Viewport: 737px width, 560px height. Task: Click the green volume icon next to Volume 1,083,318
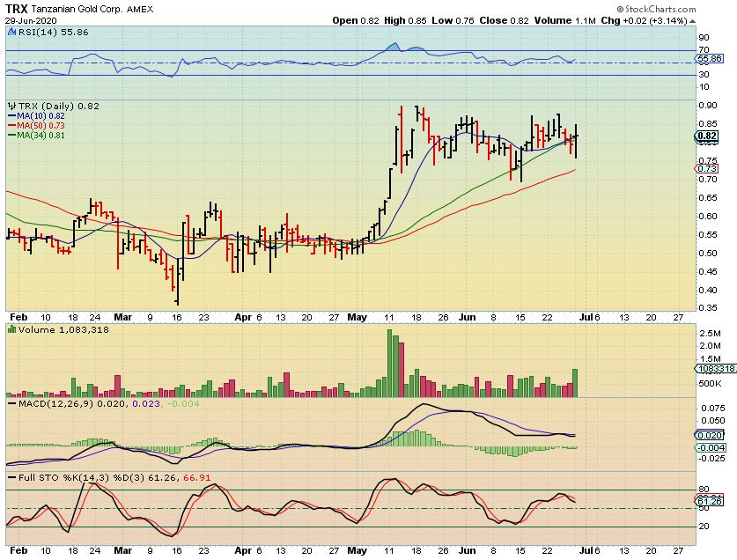pyautogui.click(x=12, y=329)
